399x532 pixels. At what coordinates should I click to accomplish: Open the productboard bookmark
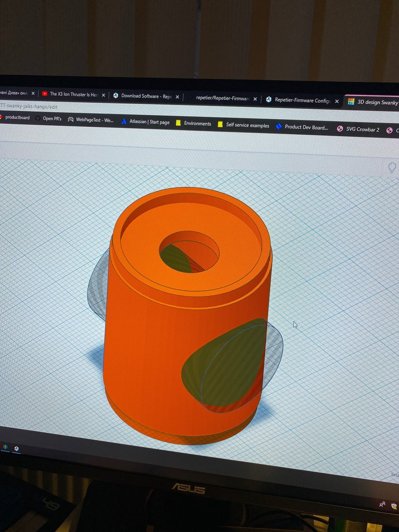click(x=17, y=117)
